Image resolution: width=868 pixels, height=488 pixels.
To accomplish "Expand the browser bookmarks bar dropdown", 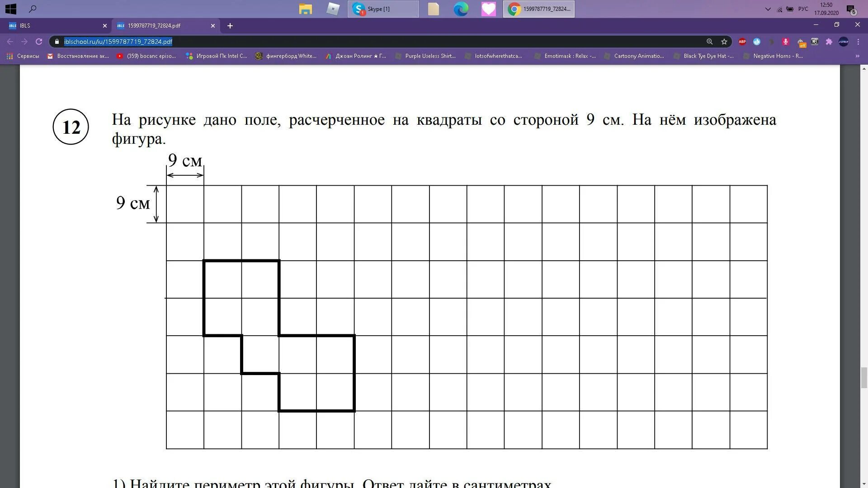I will 857,56.
